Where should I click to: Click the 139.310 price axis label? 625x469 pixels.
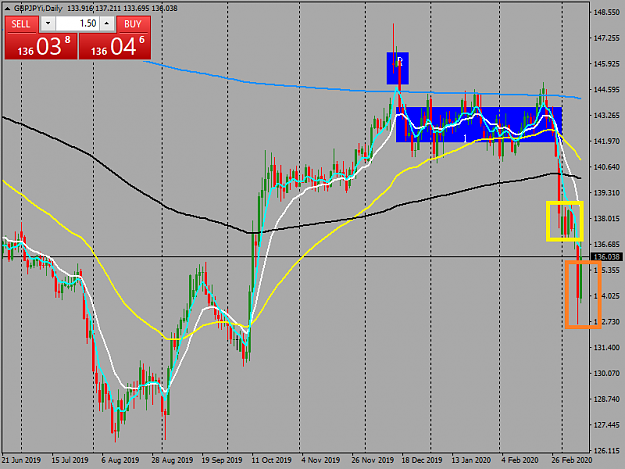[x=607, y=193]
